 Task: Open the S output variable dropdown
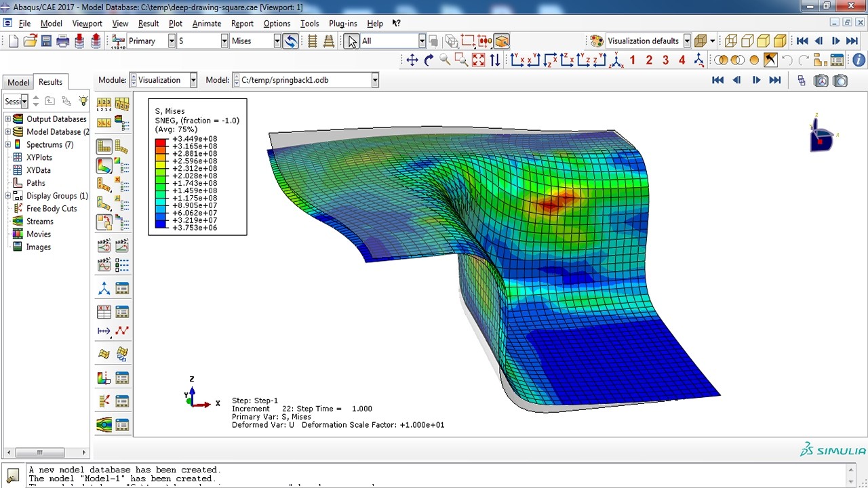(224, 41)
